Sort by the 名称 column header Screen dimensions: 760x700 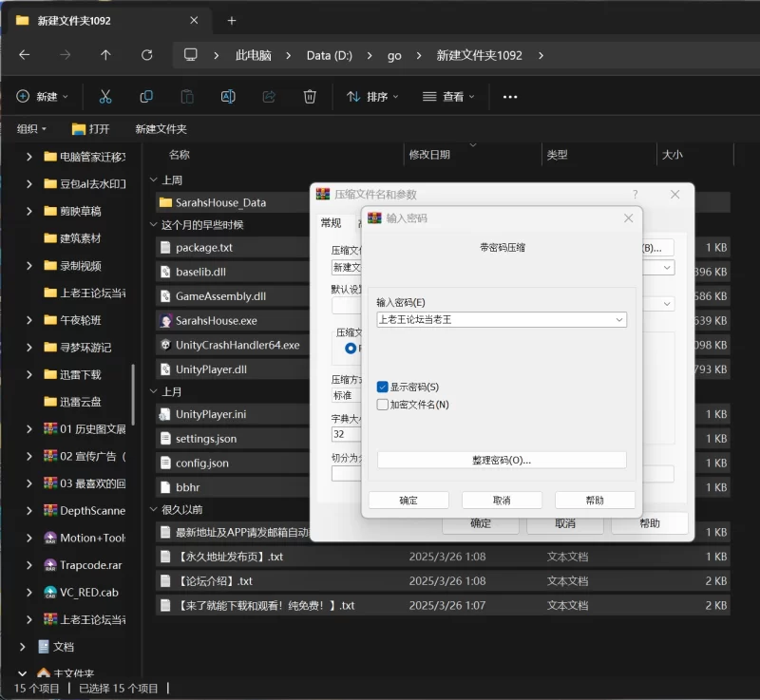[180, 155]
